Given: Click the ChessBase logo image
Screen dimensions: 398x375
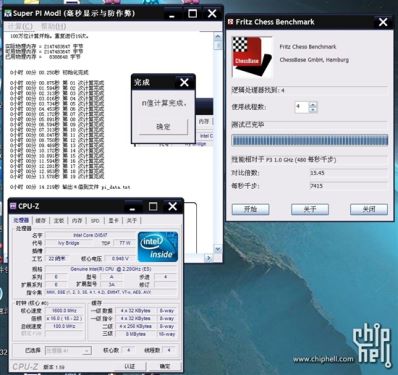Looking at the screenshot, I should coord(252,57).
